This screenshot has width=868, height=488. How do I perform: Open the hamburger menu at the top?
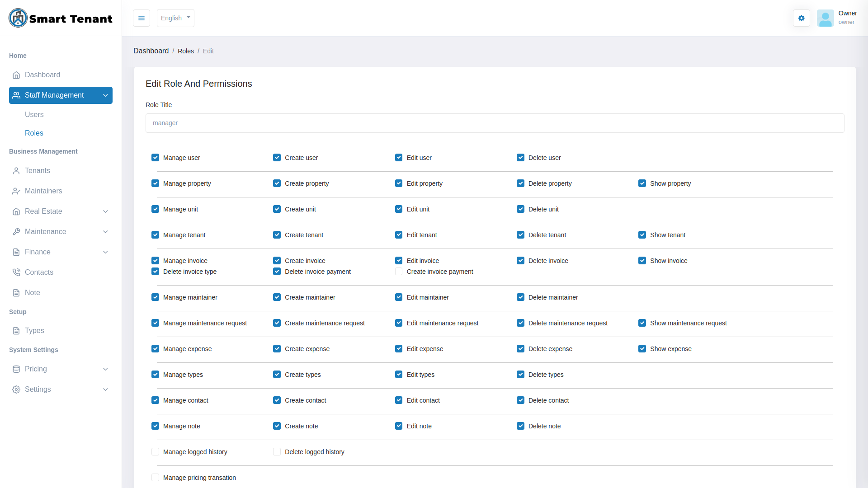point(142,18)
